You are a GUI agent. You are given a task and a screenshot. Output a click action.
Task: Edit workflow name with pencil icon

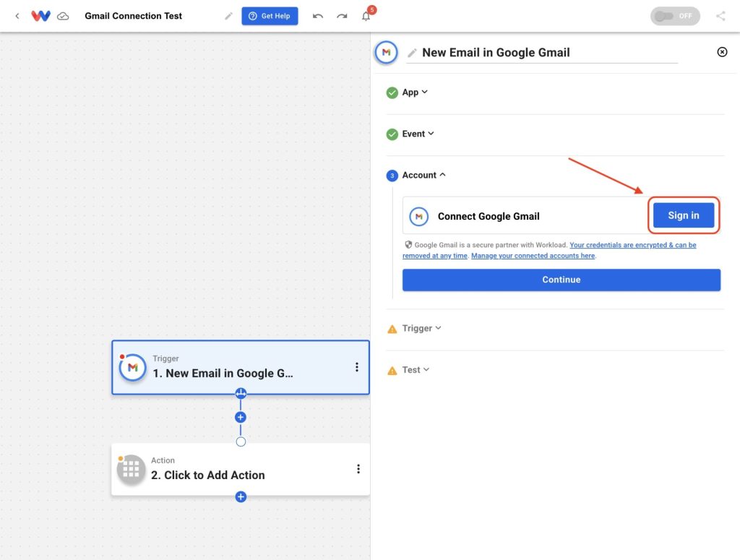(x=228, y=16)
